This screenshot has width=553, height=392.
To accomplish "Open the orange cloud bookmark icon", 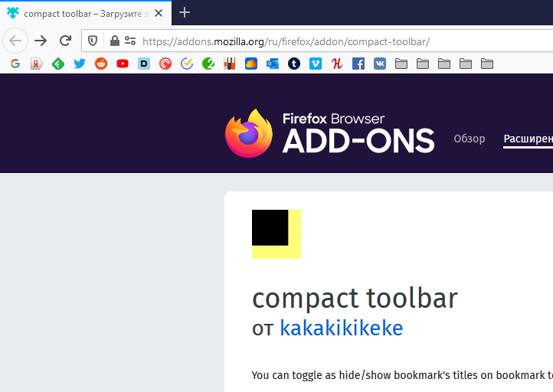I will click(x=251, y=64).
